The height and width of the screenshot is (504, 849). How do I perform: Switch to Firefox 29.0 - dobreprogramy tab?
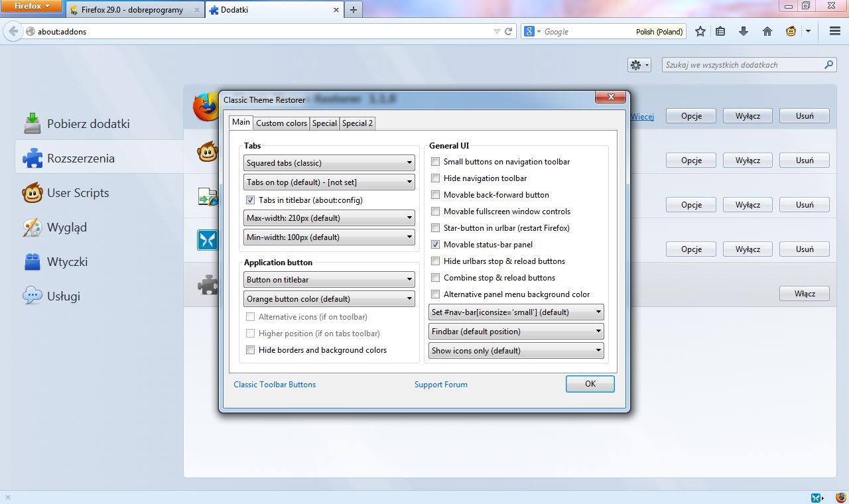click(135, 10)
